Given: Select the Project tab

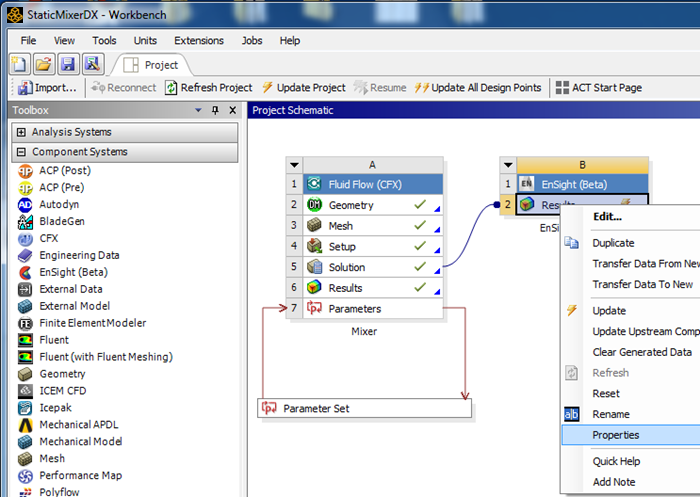Looking at the screenshot, I should (151, 65).
